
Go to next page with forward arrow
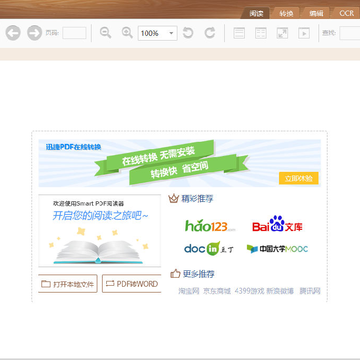(x=34, y=33)
